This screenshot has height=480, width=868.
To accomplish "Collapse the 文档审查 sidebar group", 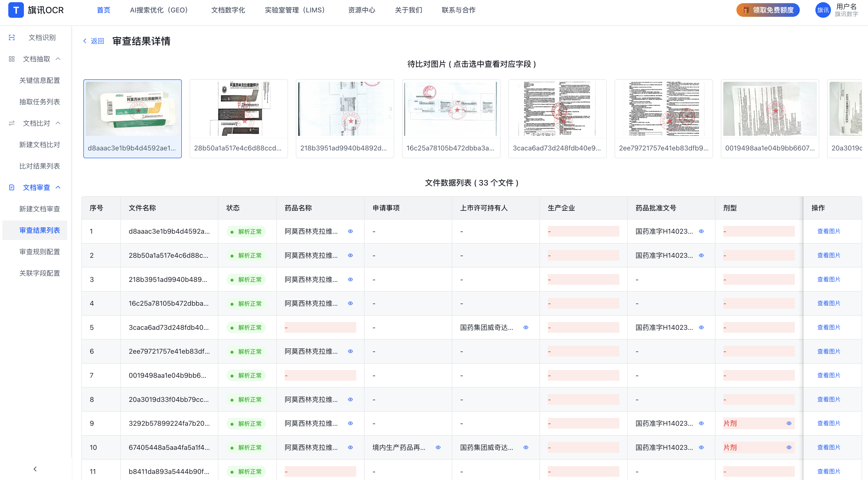I will point(58,187).
